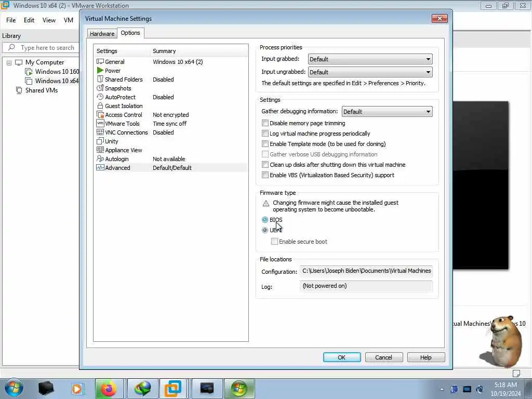Open the Power settings entry icon
Viewport: 532px width, 399px height.
click(x=100, y=71)
